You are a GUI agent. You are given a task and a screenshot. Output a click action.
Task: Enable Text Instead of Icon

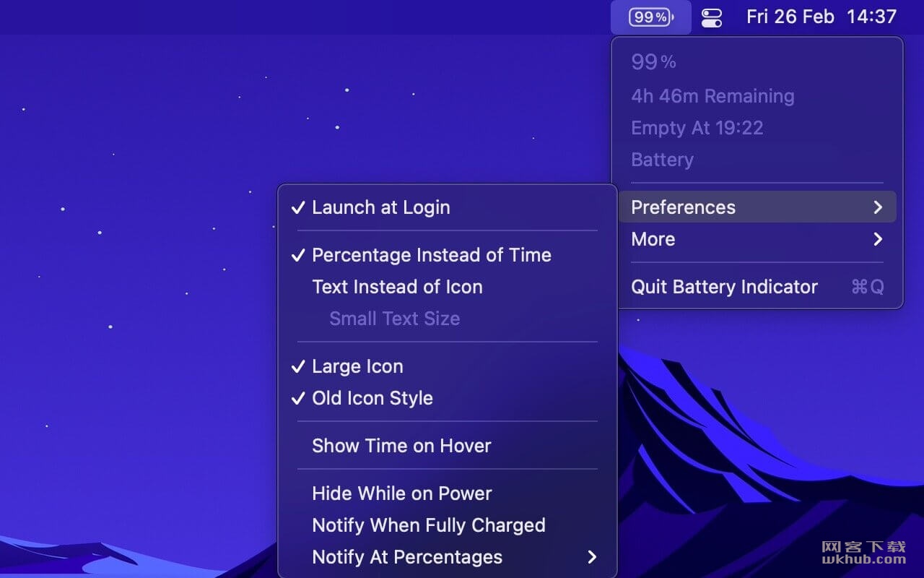447,287
